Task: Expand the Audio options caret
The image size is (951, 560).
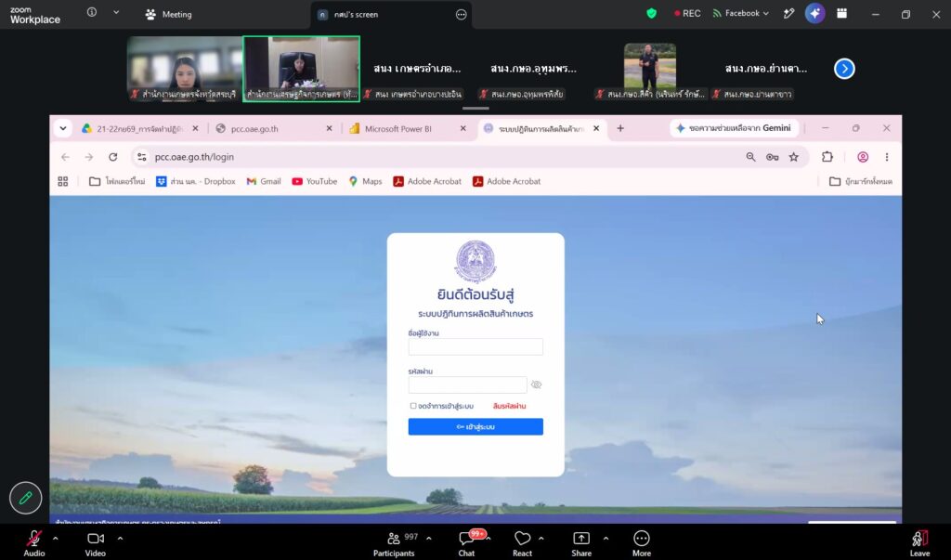Action: 55,538
